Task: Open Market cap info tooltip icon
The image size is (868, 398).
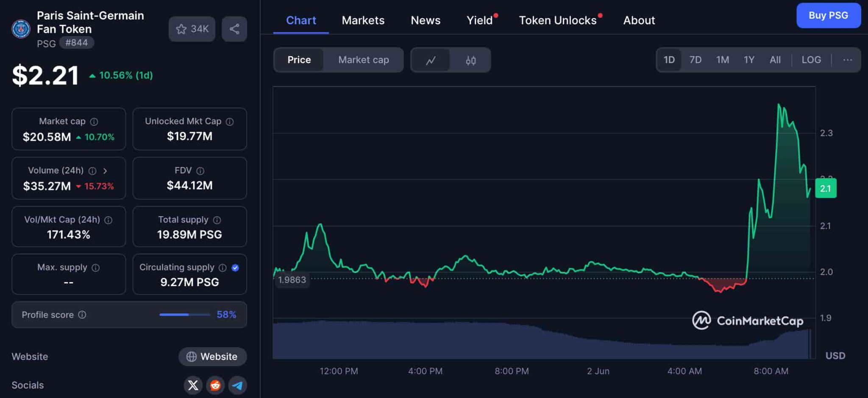Action: pyautogui.click(x=94, y=122)
